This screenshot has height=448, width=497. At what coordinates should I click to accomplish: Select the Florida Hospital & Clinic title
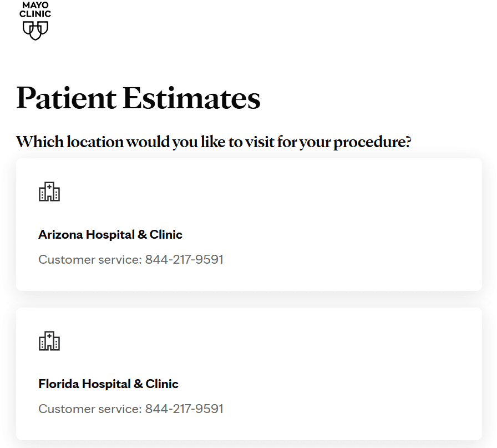coord(109,384)
